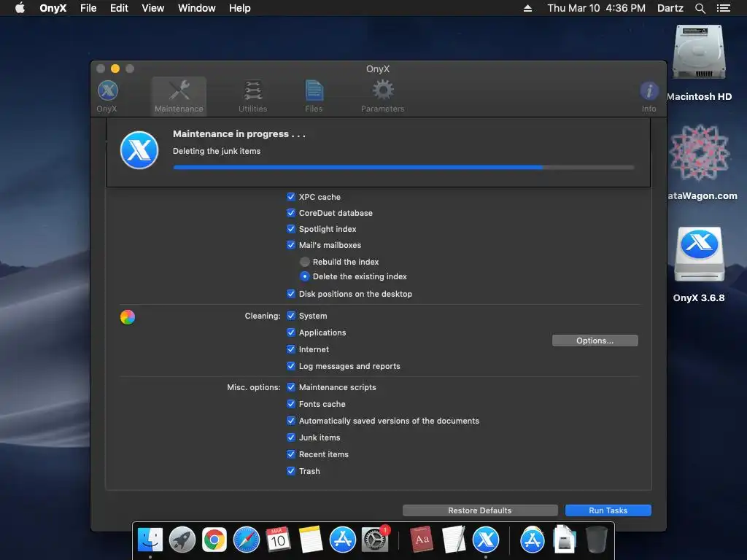Open the OnyX application menu
This screenshot has width=747, height=560.
pyautogui.click(x=53, y=8)
